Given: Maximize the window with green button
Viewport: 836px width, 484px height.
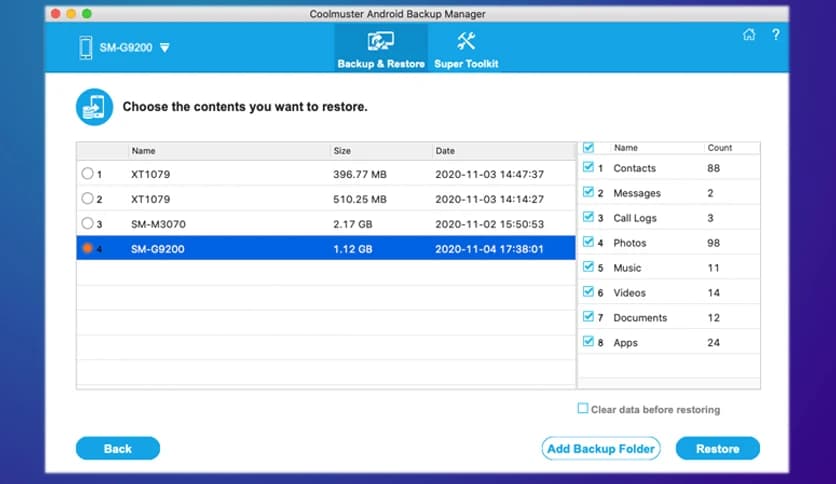Looking at the screenshot, I should [87, 14].
